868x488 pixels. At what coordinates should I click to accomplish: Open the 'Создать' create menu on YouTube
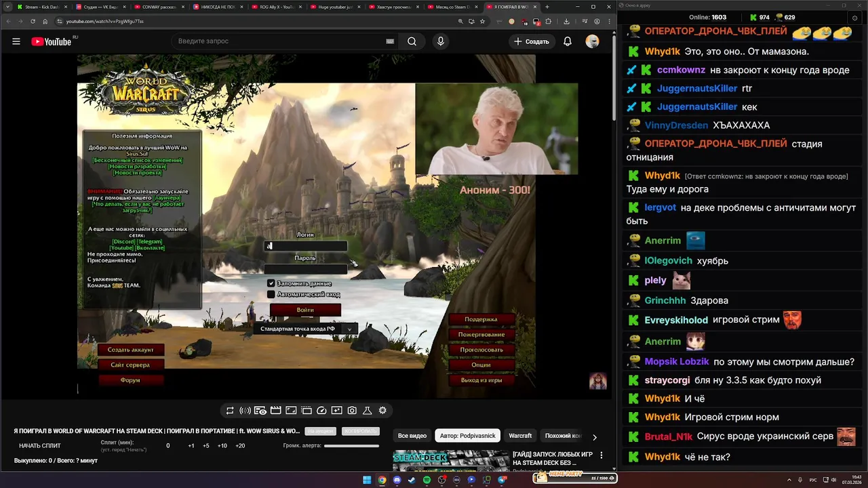[x=531, y=41]
